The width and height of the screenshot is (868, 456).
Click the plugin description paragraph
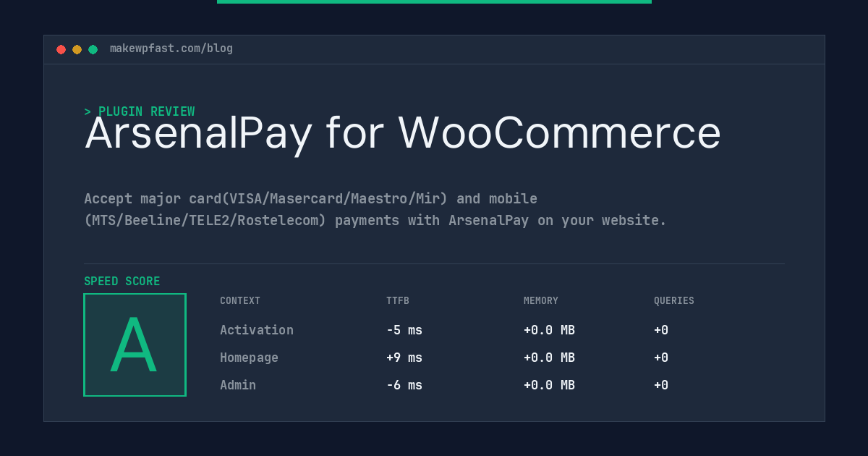coord(375,209)
